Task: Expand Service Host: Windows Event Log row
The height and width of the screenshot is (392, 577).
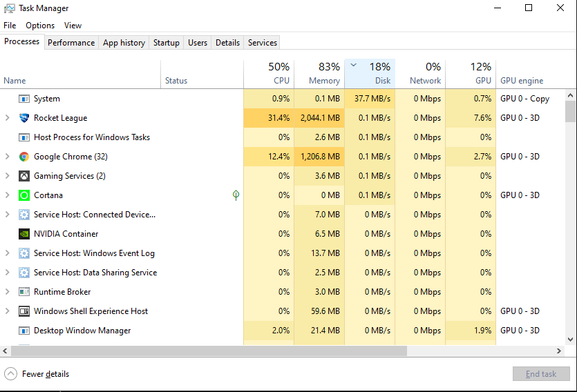Action: point(7,253)
